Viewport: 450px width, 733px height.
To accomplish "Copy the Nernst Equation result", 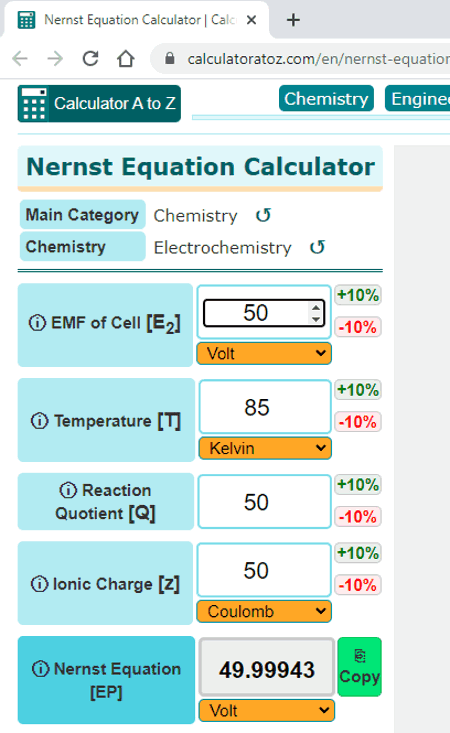I will coord(359,667).
